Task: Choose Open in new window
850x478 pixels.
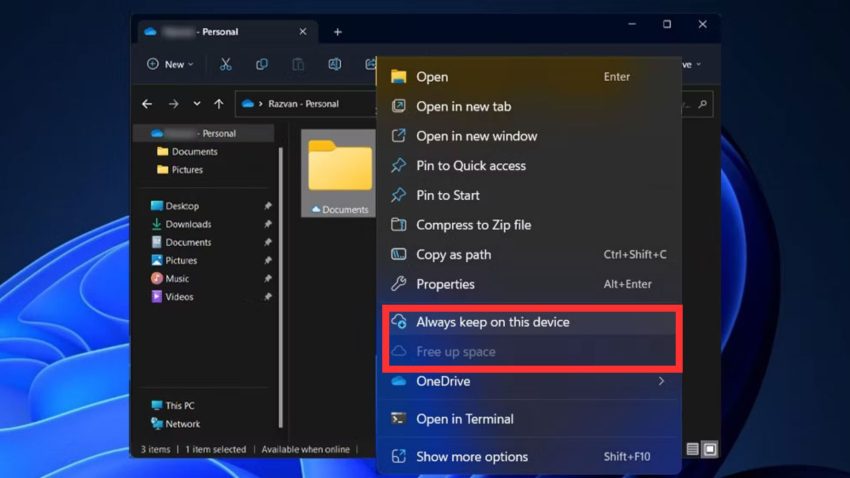Action: 529,136
